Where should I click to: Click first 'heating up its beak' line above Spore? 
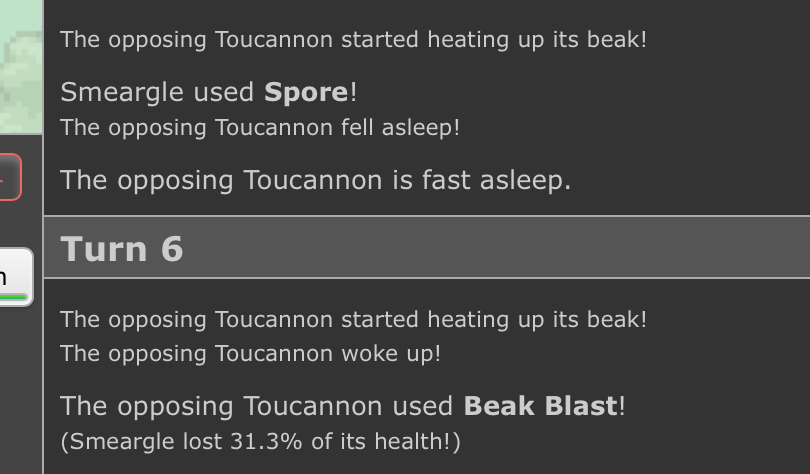pos(353,40)
